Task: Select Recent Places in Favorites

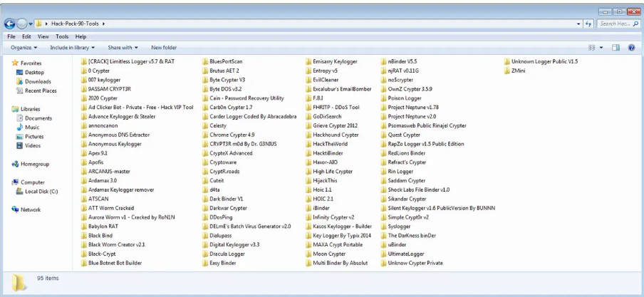Action: point(36,90)
